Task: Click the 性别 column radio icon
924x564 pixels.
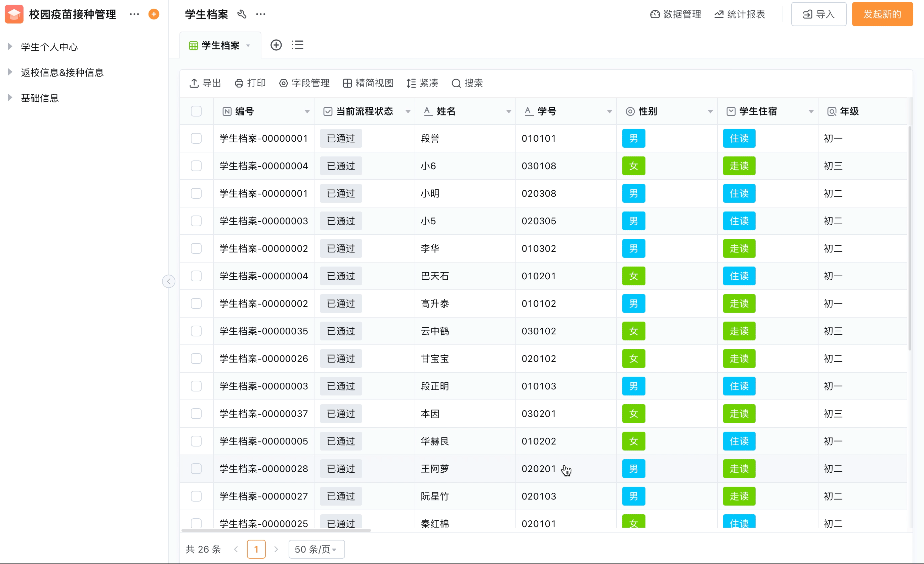Action: [630, 111]
